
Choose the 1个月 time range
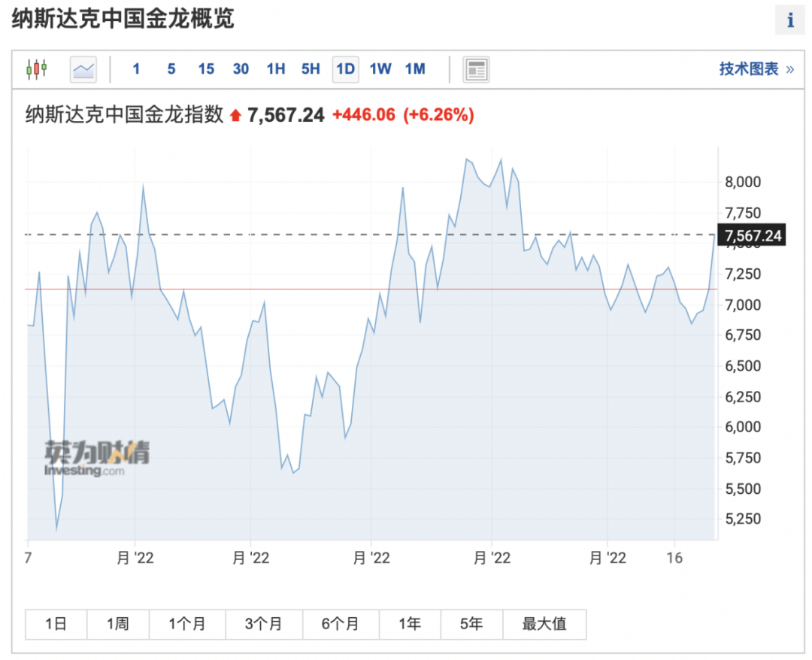click(187, 624)
